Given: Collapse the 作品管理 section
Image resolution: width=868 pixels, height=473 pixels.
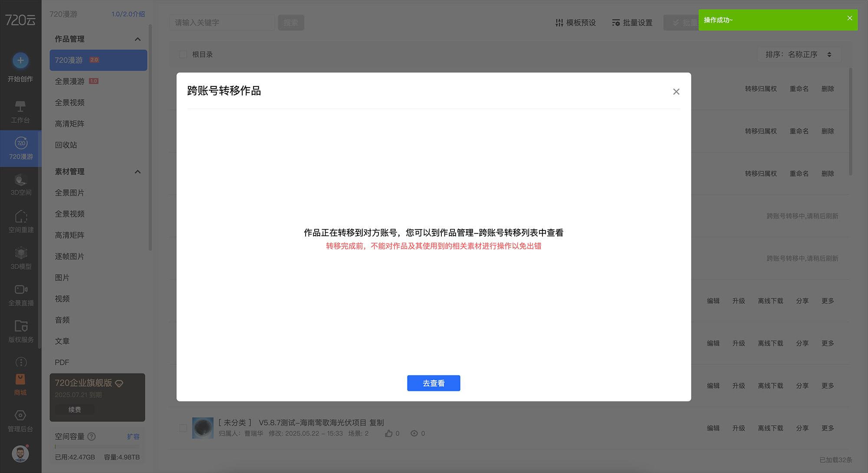Looking at the screenshot, I should coord(138,39).
